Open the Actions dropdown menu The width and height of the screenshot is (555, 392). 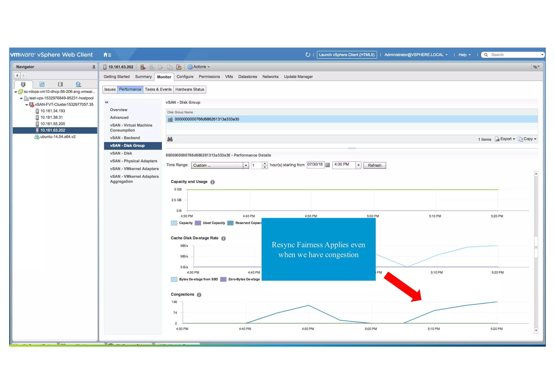[199, 67]
